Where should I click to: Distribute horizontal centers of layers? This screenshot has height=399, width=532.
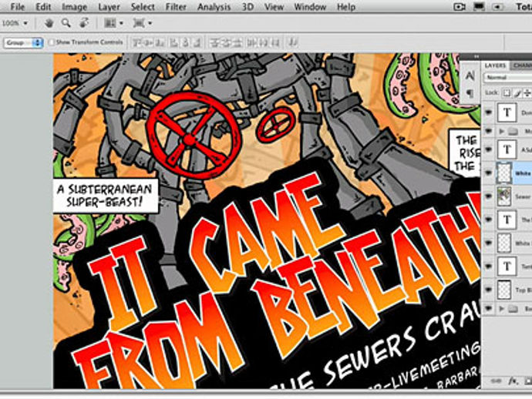pyautogui.click(x=263, y=42)
